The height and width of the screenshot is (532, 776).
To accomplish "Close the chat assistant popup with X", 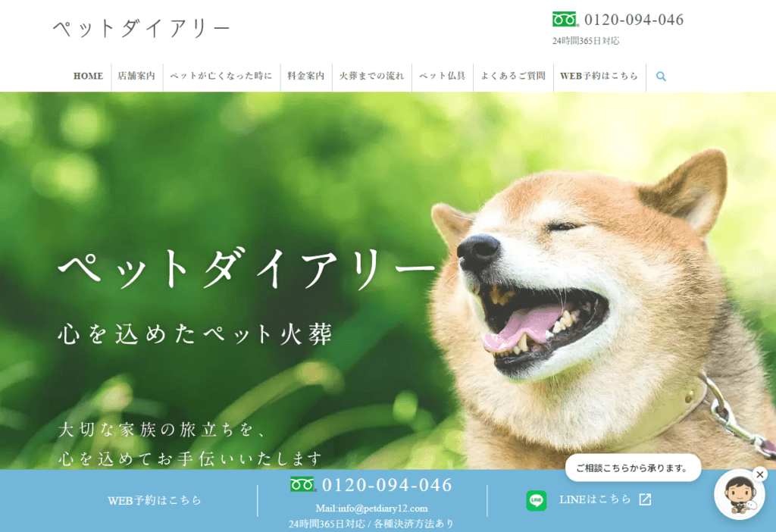I will coord(759,474).
